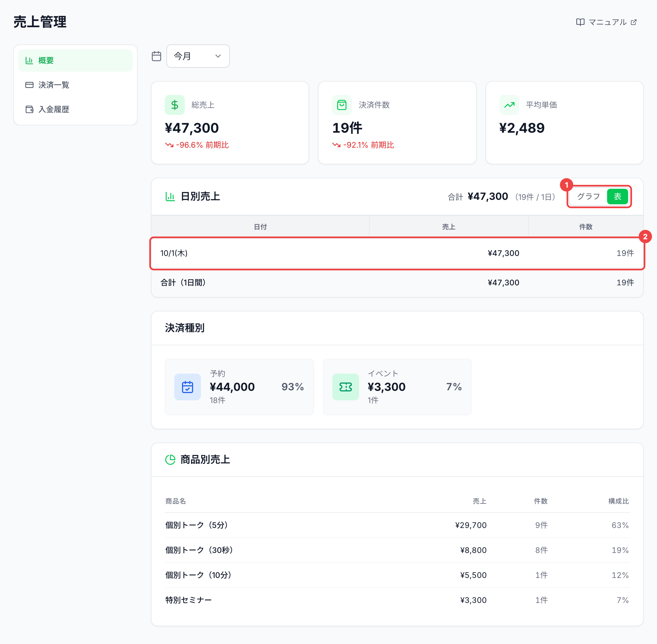This screenshot has height=644, width=657.
Task: Click the ¥29,700 sales value
Action: 471,525
